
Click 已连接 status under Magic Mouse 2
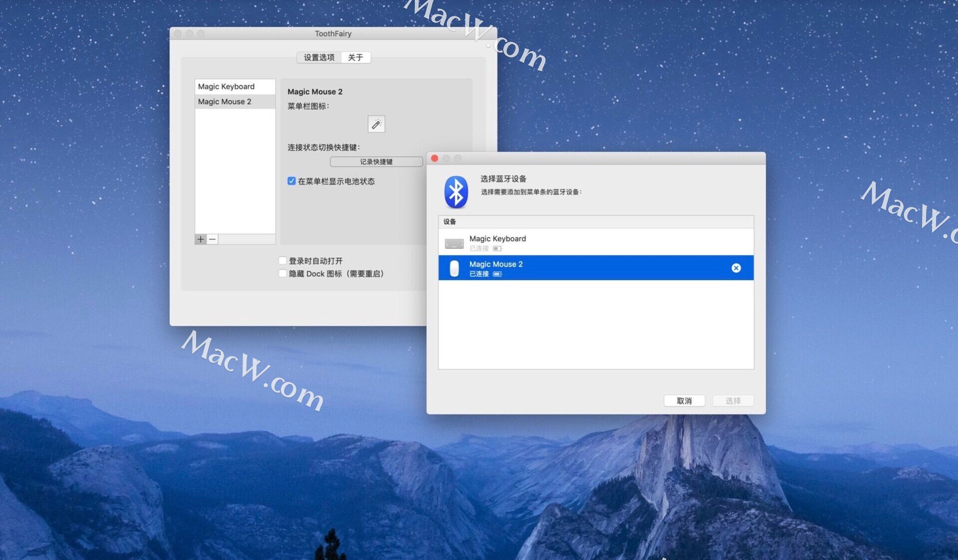(479, 274)
